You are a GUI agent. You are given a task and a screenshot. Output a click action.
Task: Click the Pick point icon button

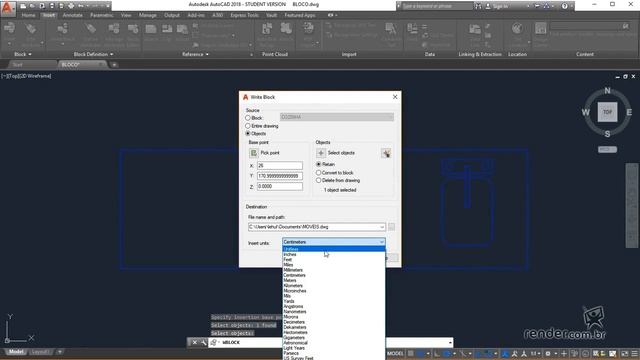point(253,153)
